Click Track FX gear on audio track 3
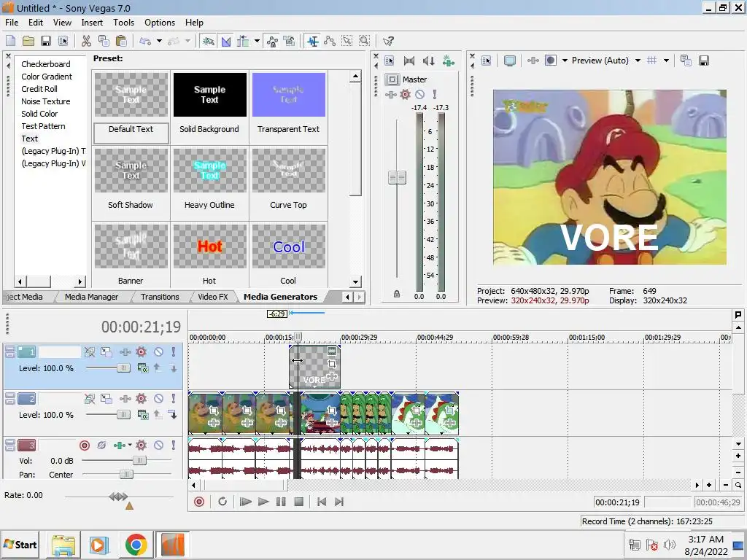Image resolution: width=747 pixels, height=560 pixels. 141,446
